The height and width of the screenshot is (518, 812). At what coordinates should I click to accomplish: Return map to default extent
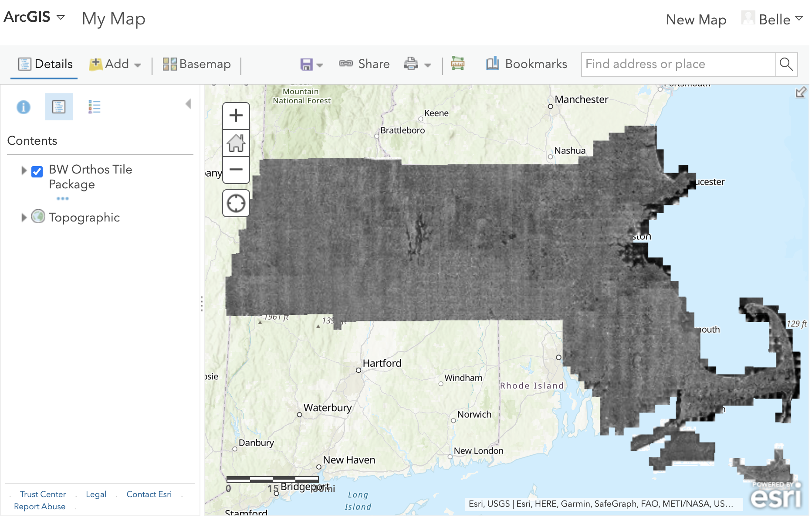[236, 143]
